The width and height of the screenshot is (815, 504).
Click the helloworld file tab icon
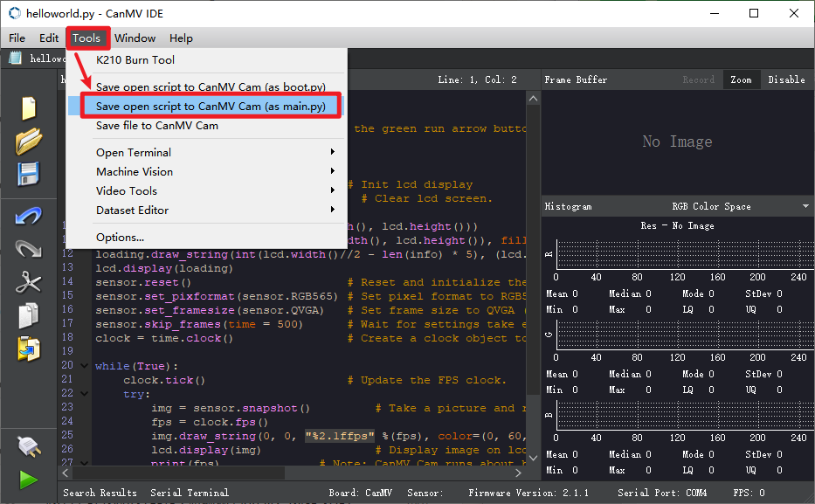16,59
